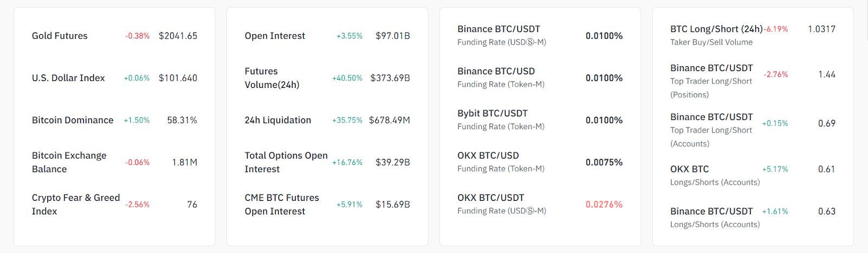Screen dimensions: 868x253
Task: Open OKX BTC/USD funding rate row
Action: (x=488, y=156)
